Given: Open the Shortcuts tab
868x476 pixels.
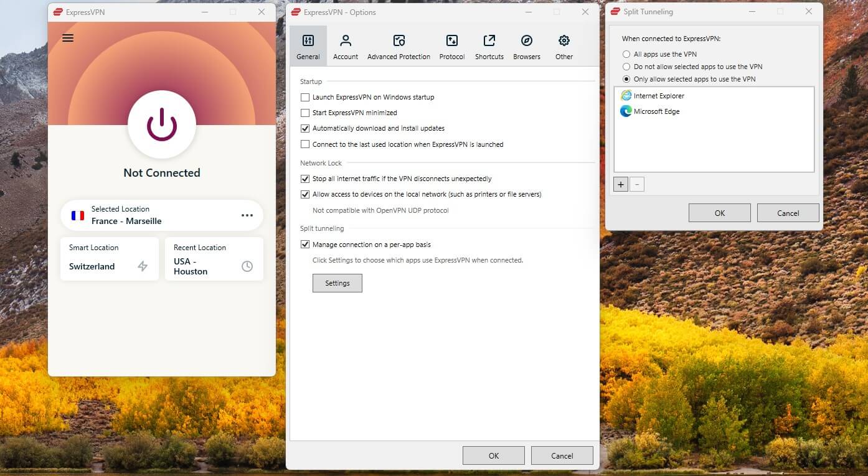Looking at the screenshot, I should (489, 46).
